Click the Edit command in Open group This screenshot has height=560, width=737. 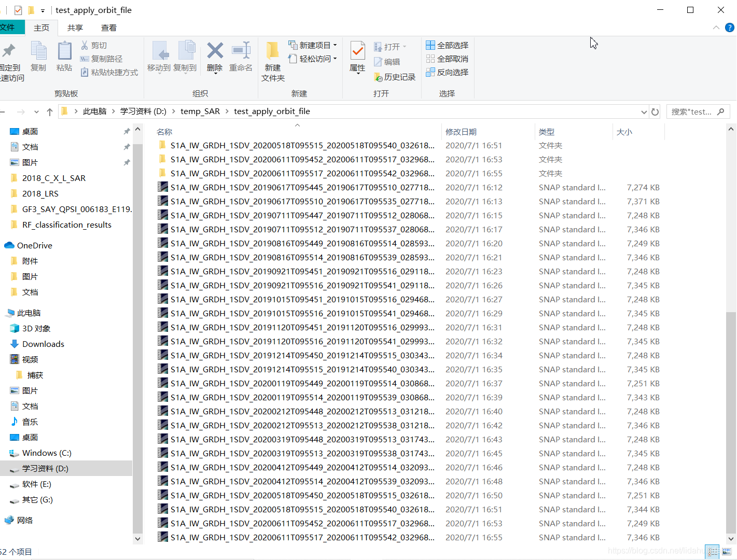[x=387, y=62]
